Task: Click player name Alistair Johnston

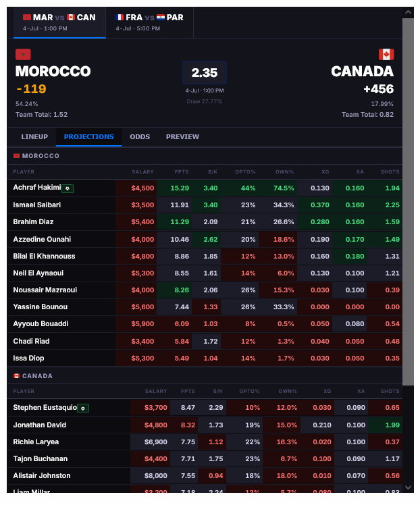Action: click(42, 476)
